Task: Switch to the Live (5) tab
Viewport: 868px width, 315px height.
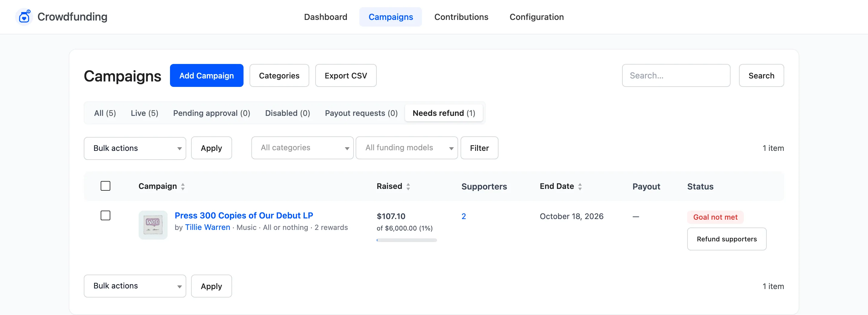Action: (x=145, y=113)
